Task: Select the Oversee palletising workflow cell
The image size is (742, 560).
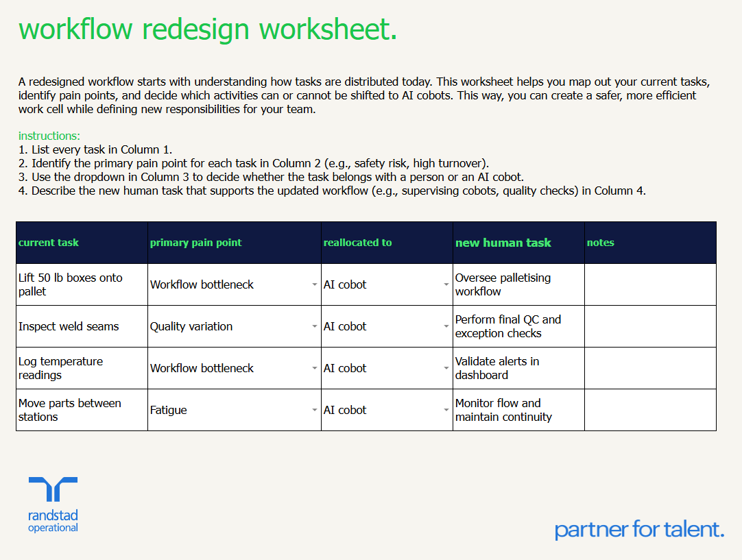Action: tap(518, 284)
